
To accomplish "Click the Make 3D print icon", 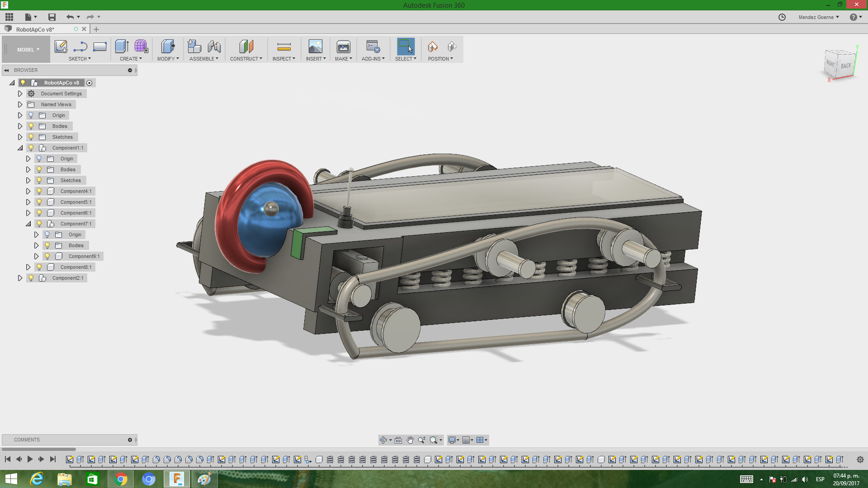I will (344, 47).
